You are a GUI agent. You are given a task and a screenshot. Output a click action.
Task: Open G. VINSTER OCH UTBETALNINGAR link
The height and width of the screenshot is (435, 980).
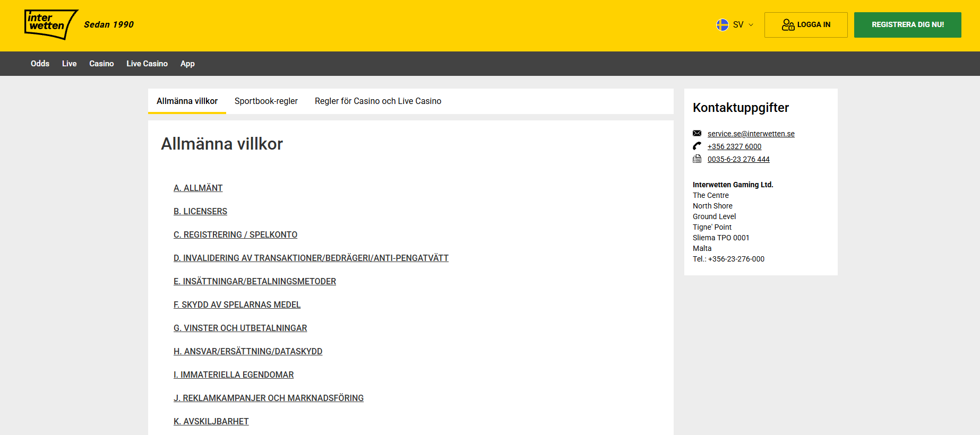pyautogui.click(x=240, y=328)
